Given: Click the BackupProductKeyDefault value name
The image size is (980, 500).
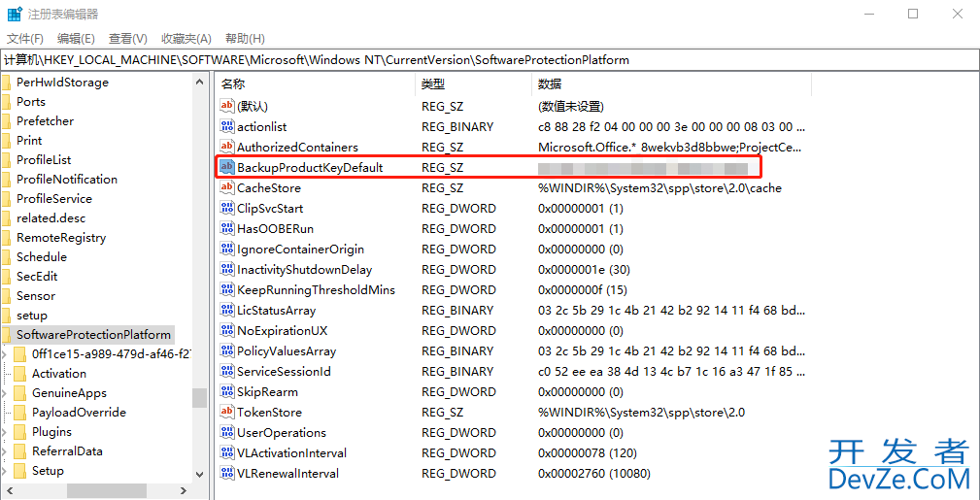Looking at the screenshot, I should click(x=310, y=168).
